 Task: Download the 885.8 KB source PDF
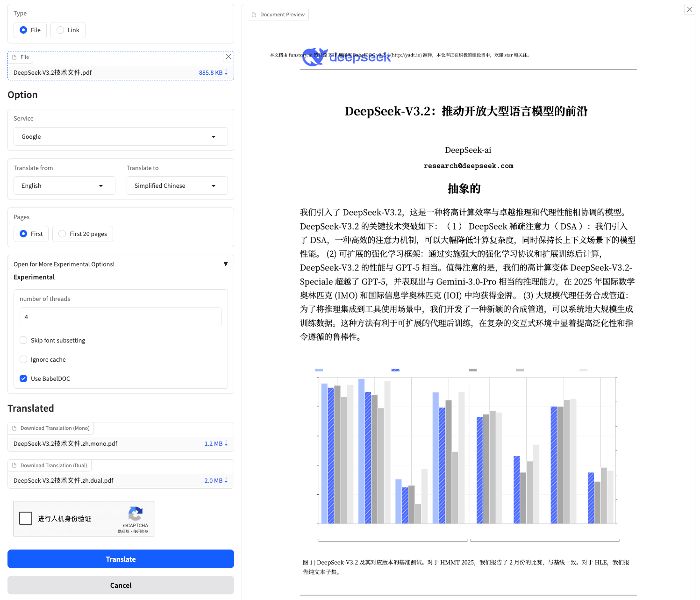(213, 72)
